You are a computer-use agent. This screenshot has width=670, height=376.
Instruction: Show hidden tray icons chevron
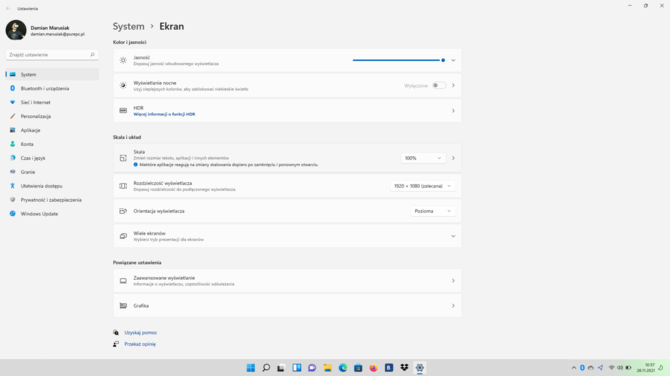coord(573,367)
